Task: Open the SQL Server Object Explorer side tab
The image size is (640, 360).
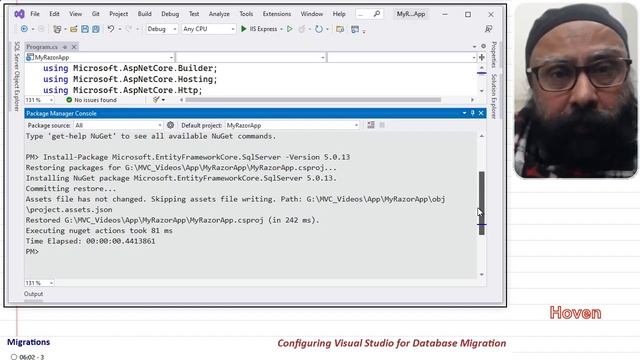Action: pos(17,76)
